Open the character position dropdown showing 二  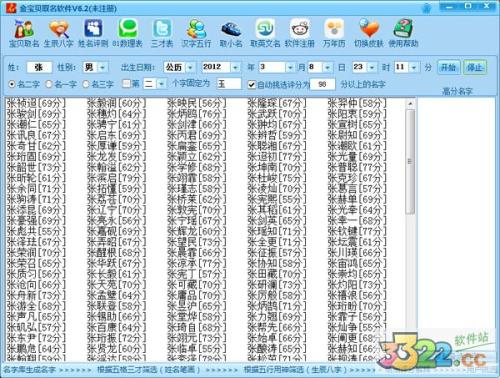[x=161, y=83]
